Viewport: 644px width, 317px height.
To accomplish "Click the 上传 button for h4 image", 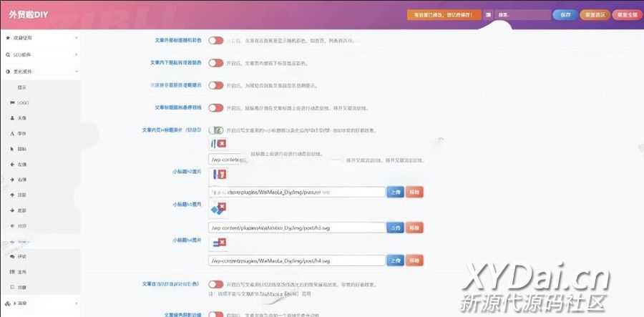I will pos(394,260).
